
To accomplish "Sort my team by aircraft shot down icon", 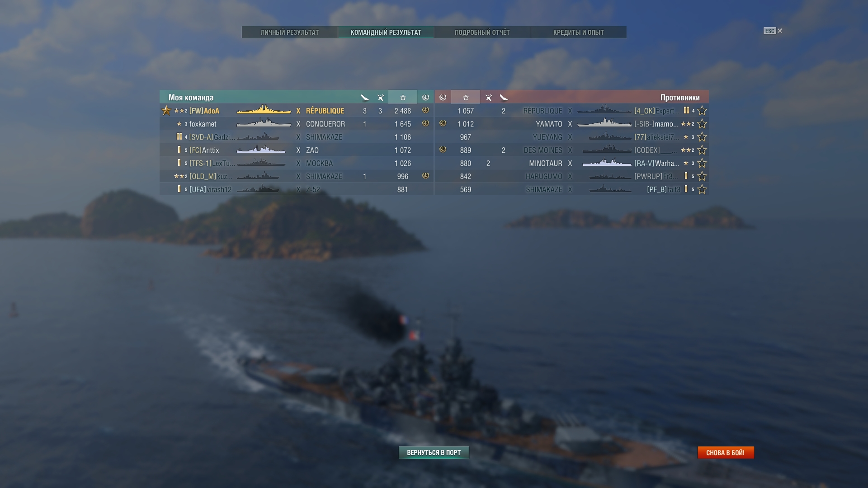I will [x=381, y=97].
